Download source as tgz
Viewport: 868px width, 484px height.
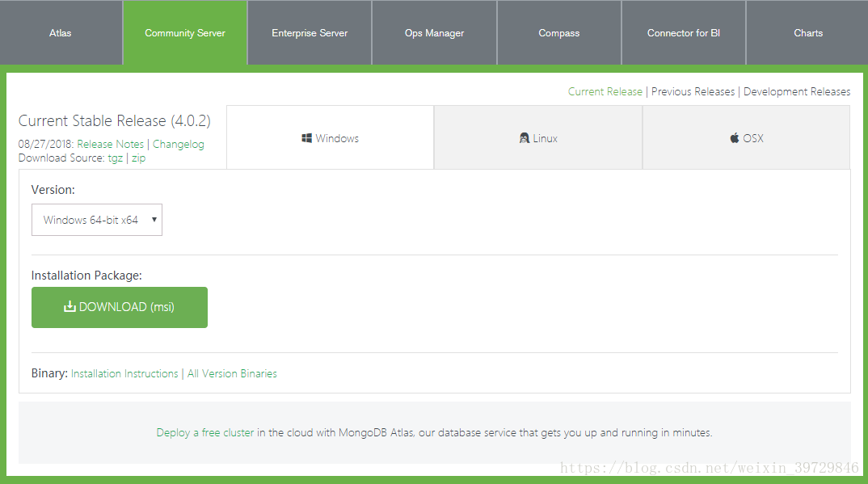115,158
